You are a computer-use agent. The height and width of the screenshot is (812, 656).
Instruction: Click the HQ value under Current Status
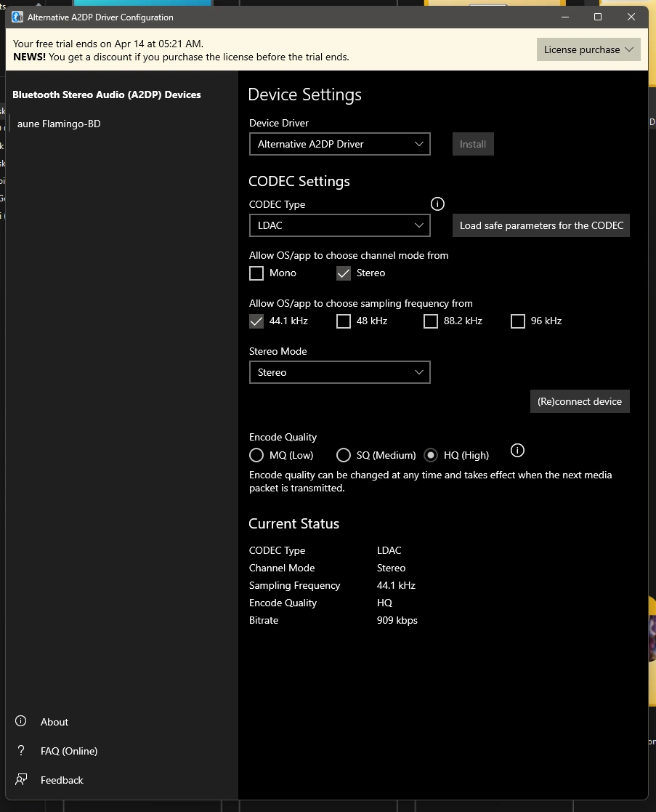tap(384, 603)
